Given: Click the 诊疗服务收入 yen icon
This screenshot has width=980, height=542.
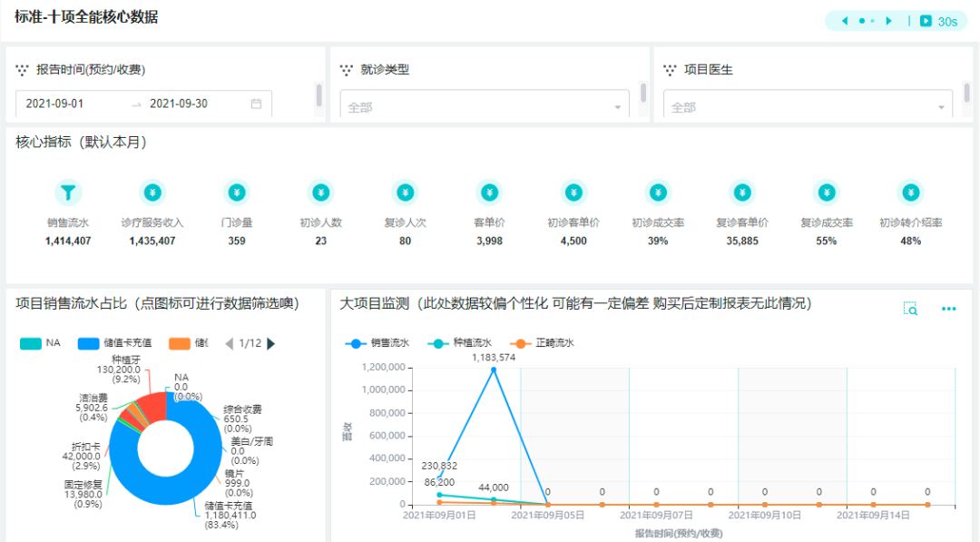Looking at the screenshot, I should [152, 192].
